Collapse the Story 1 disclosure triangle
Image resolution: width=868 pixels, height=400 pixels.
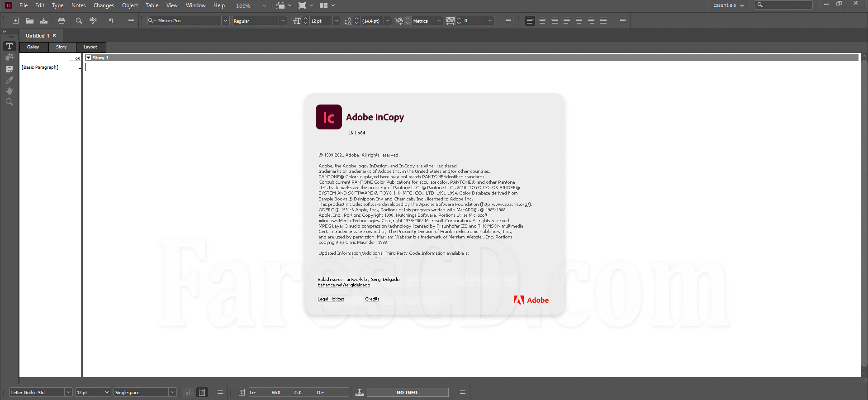[x=89, y=58]
